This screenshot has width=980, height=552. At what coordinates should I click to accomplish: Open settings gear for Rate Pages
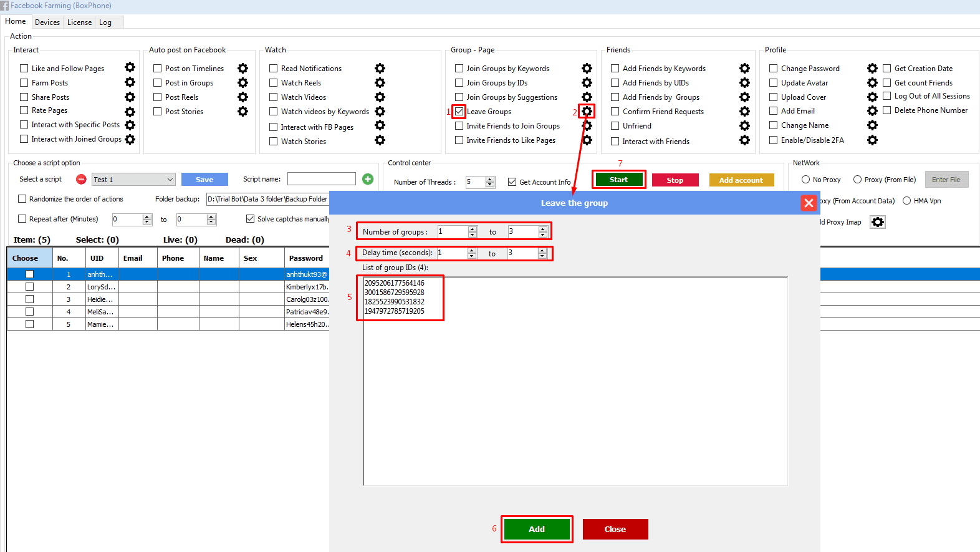click(130, 112)
